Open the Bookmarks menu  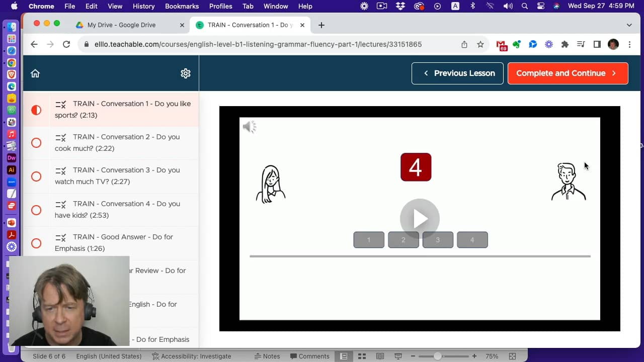point(182,6)
